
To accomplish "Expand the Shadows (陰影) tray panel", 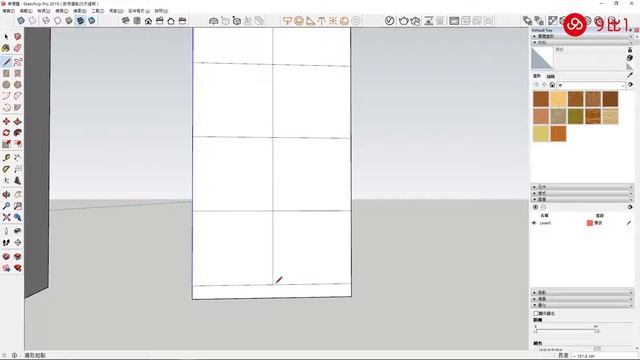I will [582, 293].
